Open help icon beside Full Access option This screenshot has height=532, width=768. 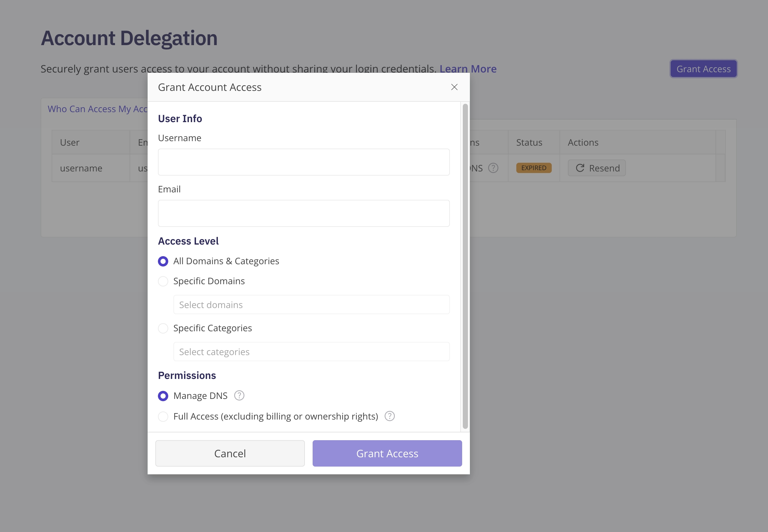389,416
